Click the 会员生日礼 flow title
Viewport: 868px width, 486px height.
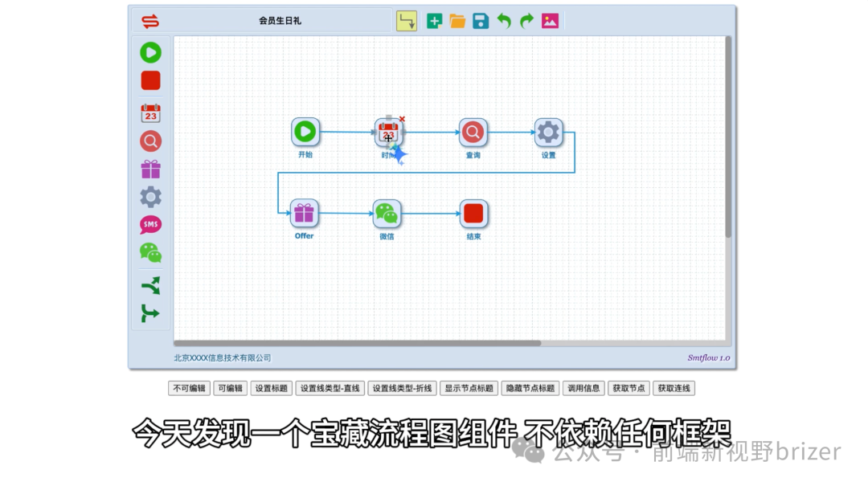280,21
